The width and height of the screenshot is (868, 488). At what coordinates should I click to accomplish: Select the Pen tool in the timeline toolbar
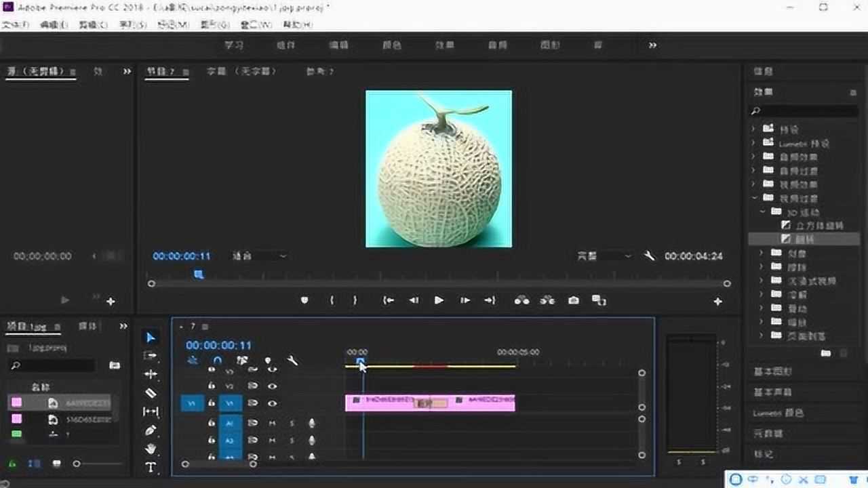(x=151, y=430)
